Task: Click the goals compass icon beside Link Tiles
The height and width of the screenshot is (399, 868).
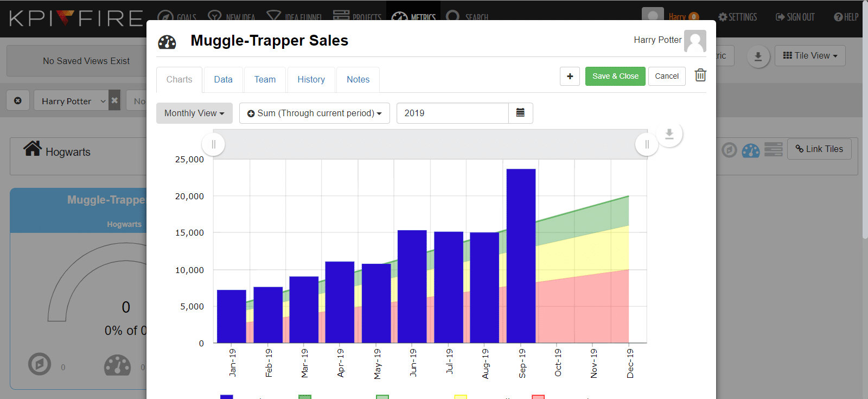Action: (x=729, y=150)
